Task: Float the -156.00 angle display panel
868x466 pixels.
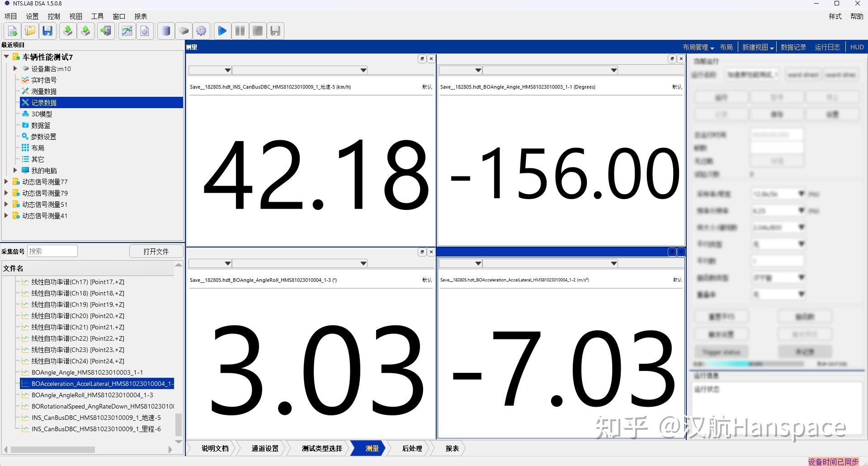Action: coord(672,59)
